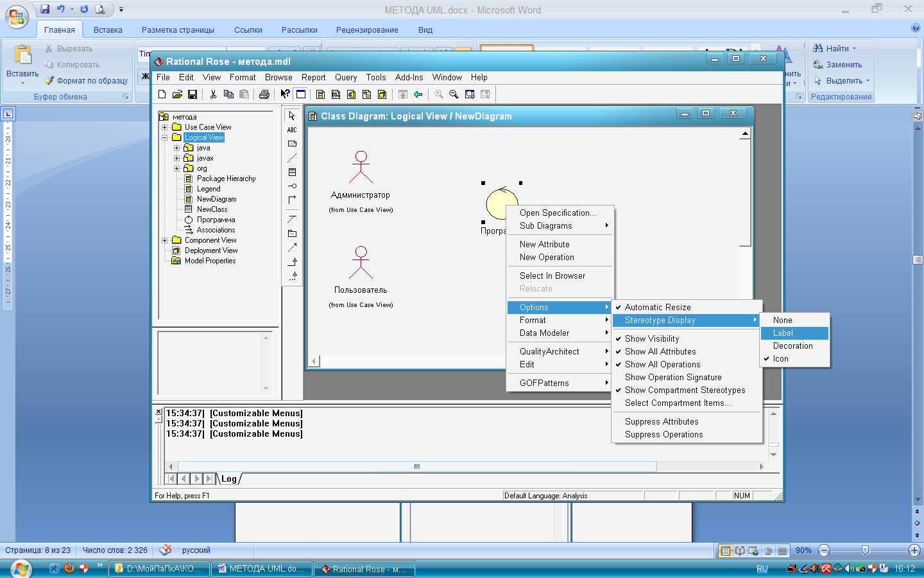Open the Format submenu in context menu
The height and width of the screenshot is (578, 924).
coord(560,320)
